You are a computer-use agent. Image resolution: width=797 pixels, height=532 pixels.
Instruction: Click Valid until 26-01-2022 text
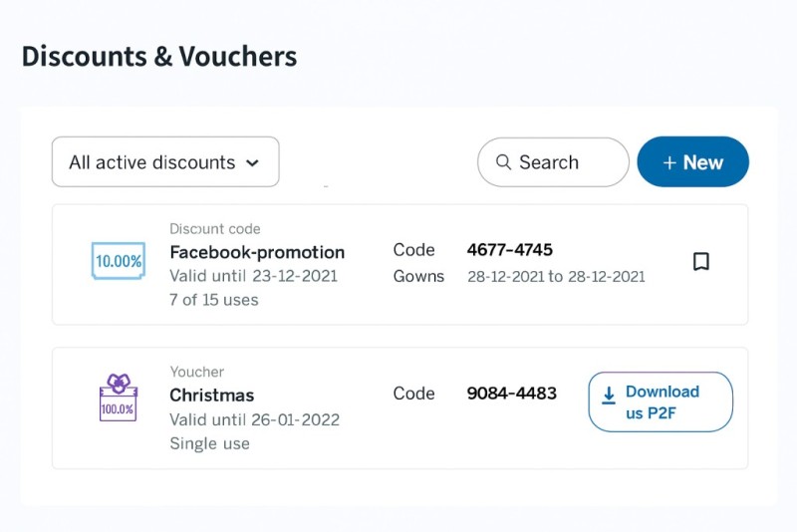tap(254, 419)
